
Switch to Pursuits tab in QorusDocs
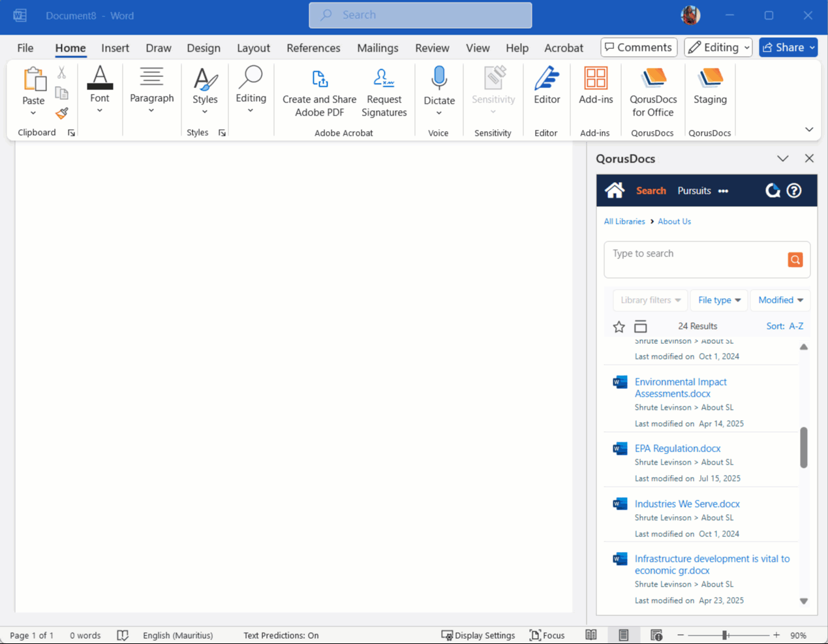694,191
